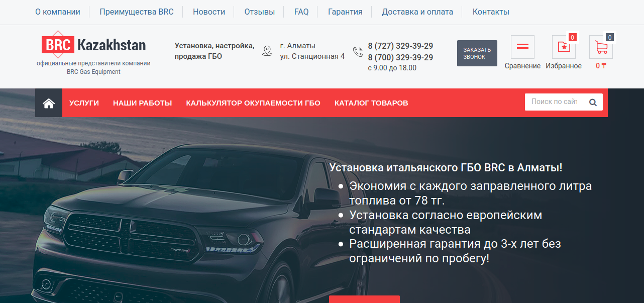Click the search magnifier icon
644x303 pixels.
pos(593,102)
